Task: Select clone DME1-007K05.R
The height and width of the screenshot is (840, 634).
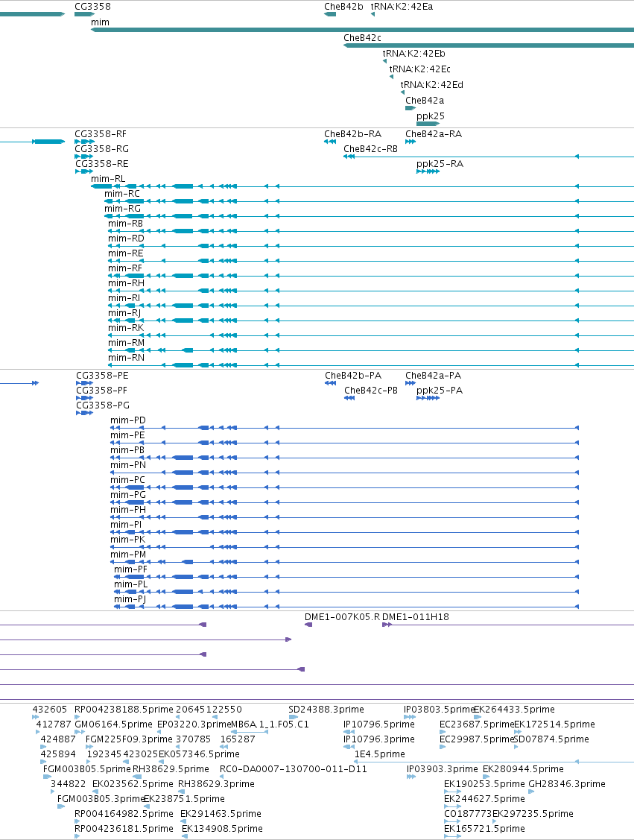Action: click(x=342, y=617)
